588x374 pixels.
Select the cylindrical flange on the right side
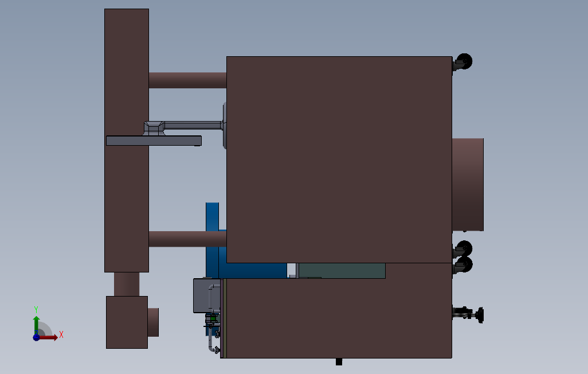(x=468, y=184)
